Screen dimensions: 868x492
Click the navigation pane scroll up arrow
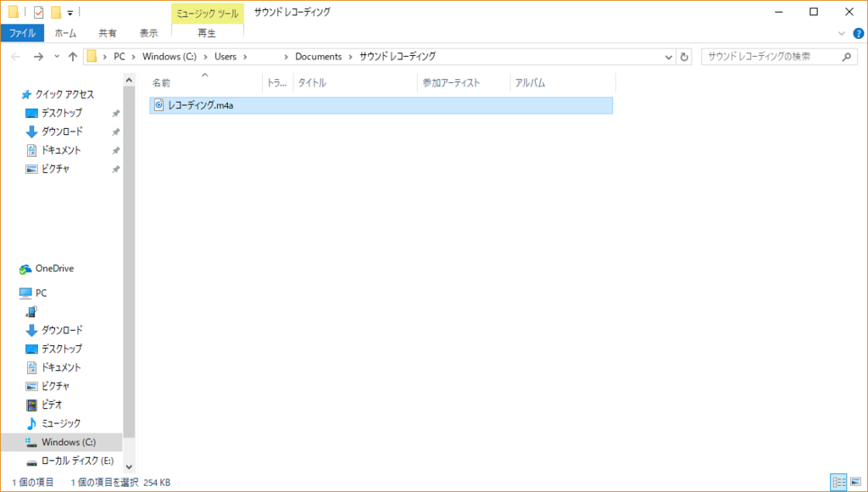pyautogui.click(x=129, y=81)
